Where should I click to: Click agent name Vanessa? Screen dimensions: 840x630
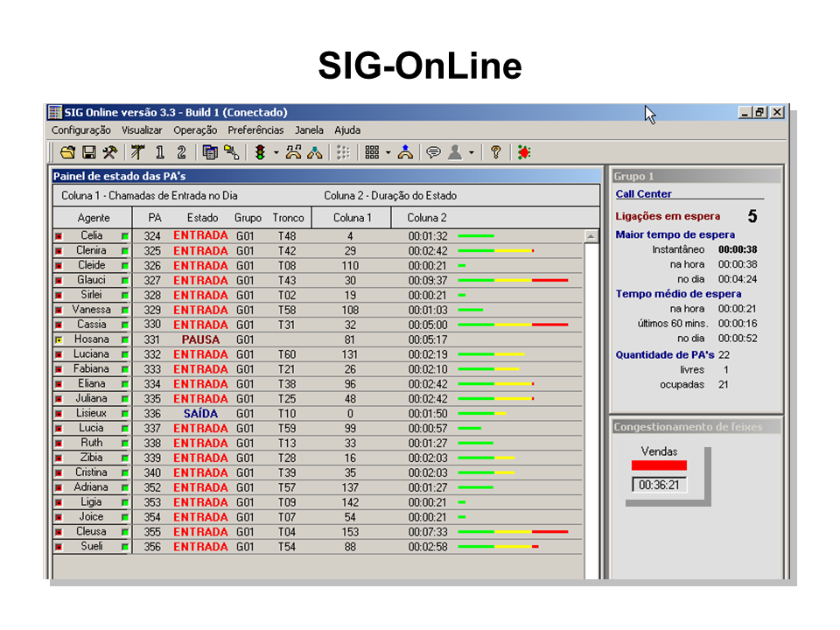(x=91, y=310)
